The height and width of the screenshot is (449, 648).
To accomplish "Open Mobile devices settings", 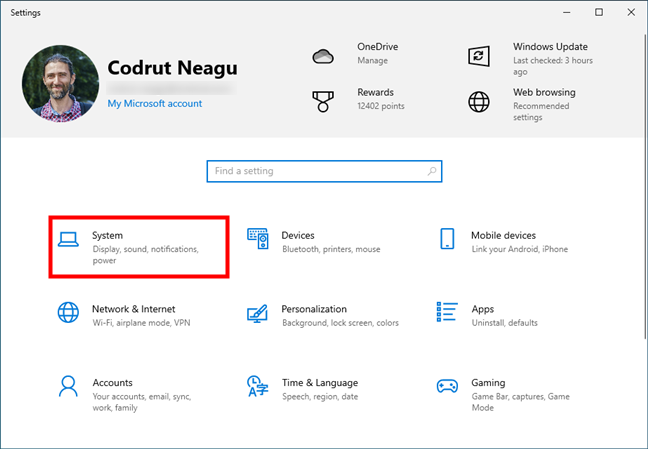I will coord(504,241).
